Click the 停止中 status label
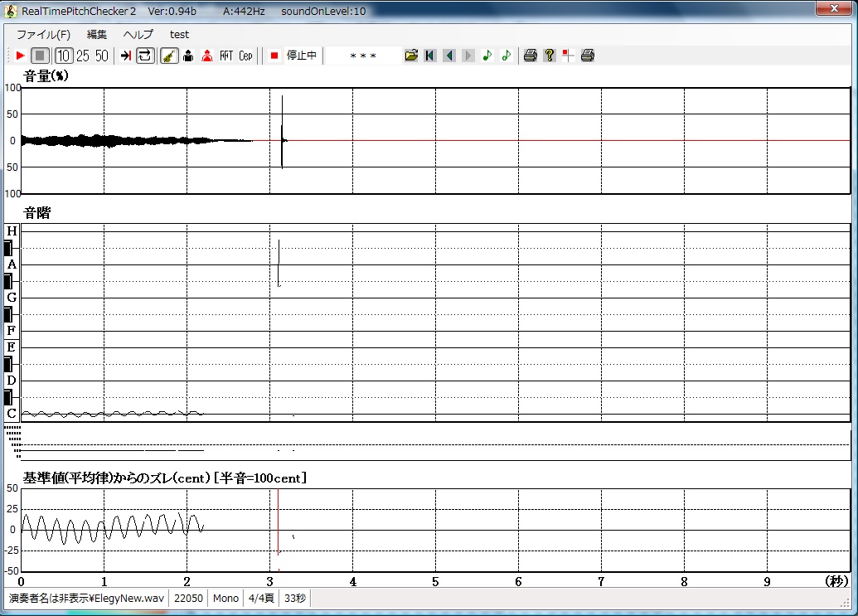This screenshot has height=616, width=858. [302, 56]
